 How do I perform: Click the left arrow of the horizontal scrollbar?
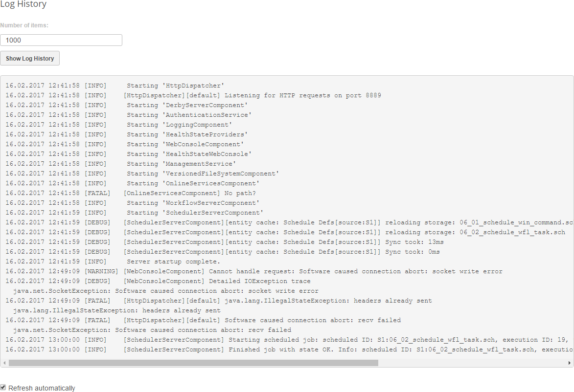(4, 363)
